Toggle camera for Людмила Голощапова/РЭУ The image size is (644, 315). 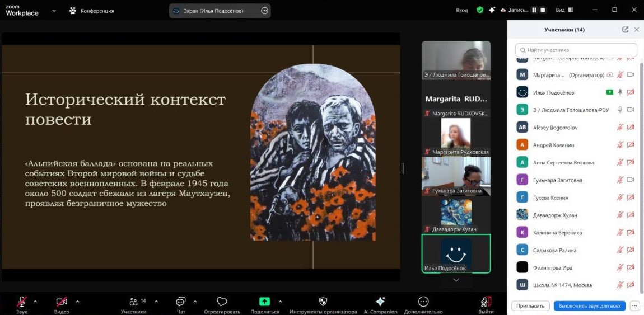point(631,110)
